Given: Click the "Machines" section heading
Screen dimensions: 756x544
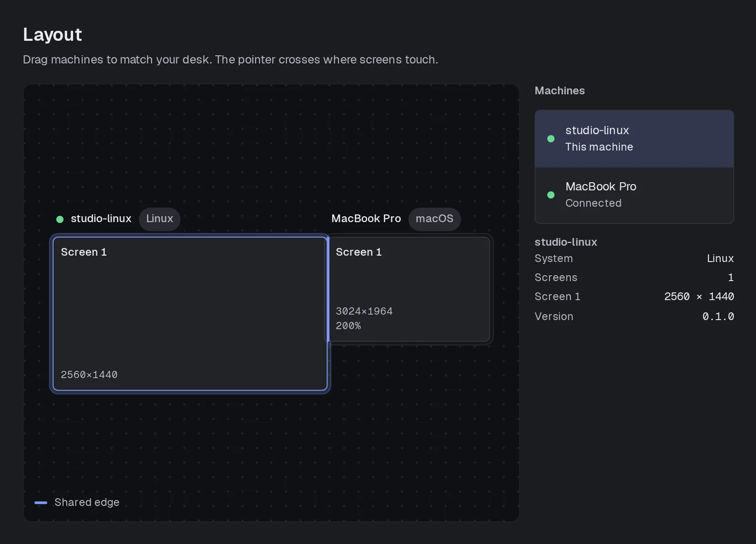Looking at the screenshot, I should coord(560,91).
